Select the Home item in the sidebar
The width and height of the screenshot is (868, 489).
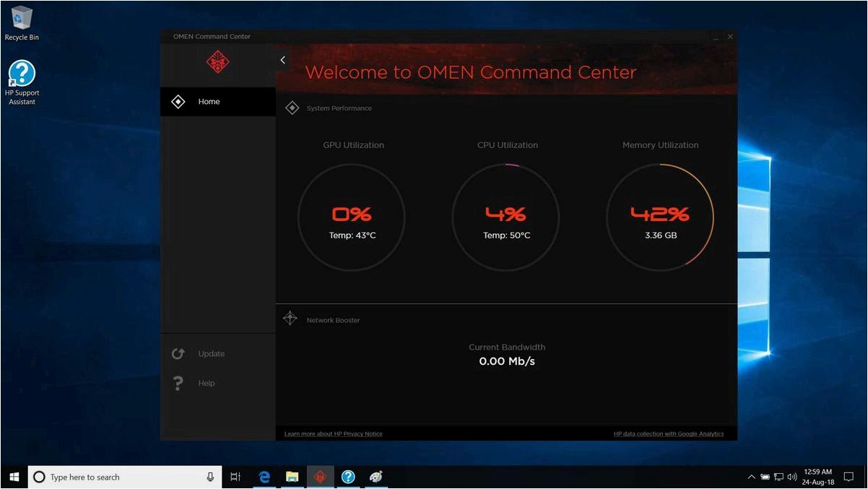click(x=218, y=102)
